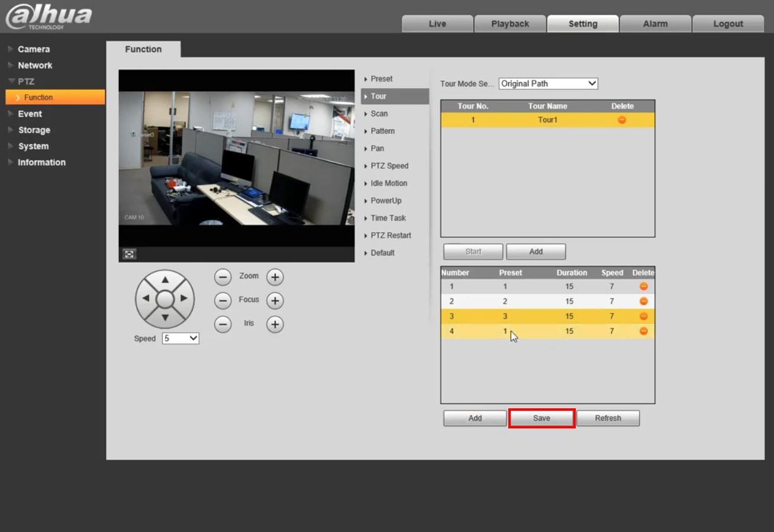Expand the Camera sidebar section

34,49
